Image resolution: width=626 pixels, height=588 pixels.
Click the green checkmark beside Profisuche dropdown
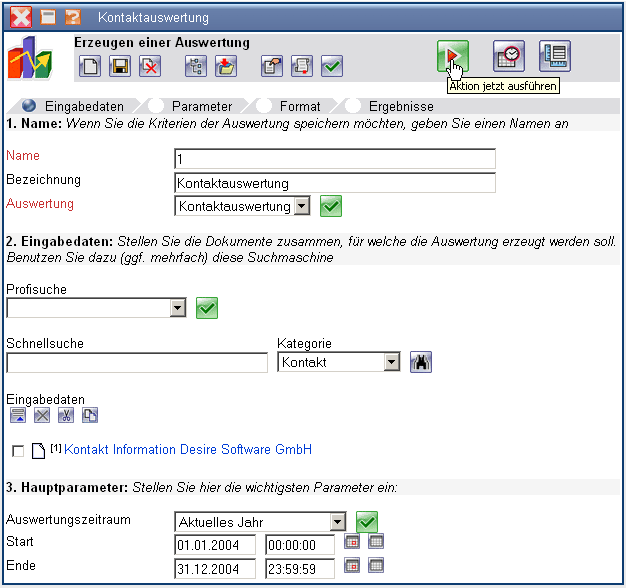207,308
